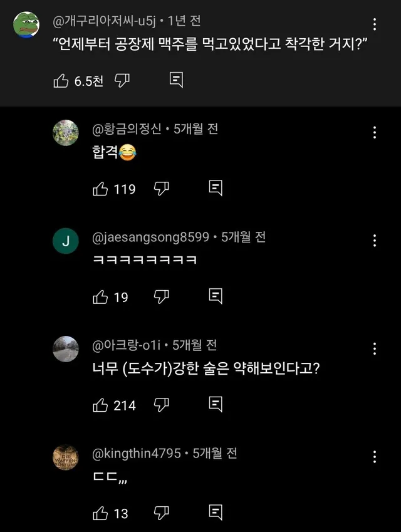
Task: Like 아크랑-o1i's reply with 214 likes
Action: [x=100, y=405]
